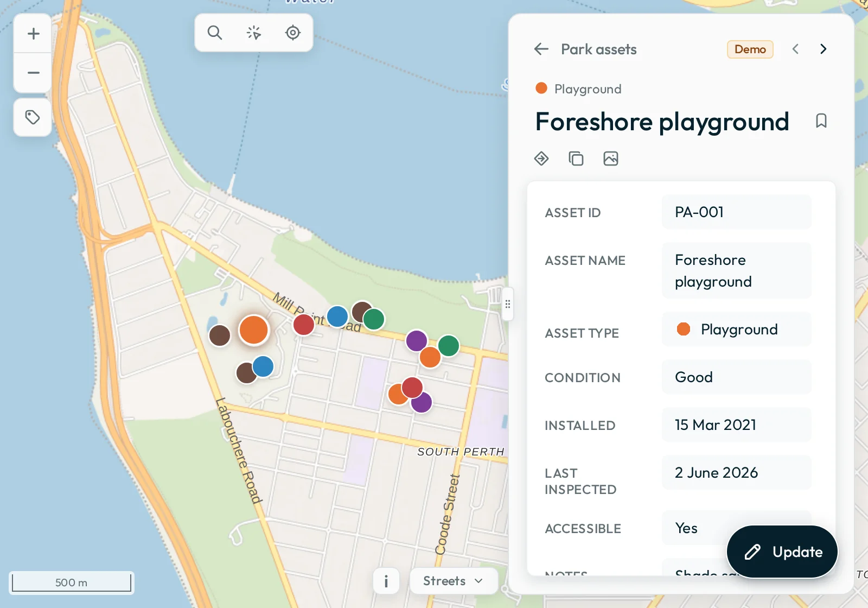Zoom out of the map
The image size is (868, 608).
[33, 73]
